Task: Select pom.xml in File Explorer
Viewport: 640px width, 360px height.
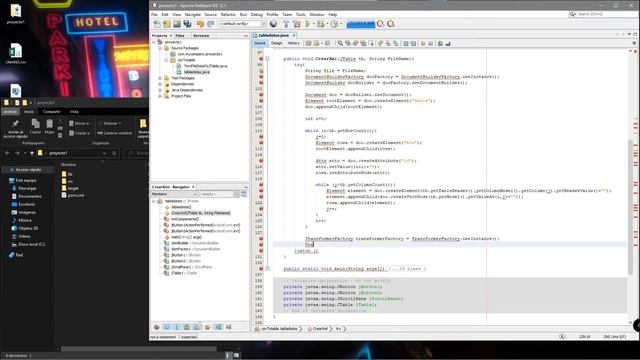Action: tap(73, 196)
